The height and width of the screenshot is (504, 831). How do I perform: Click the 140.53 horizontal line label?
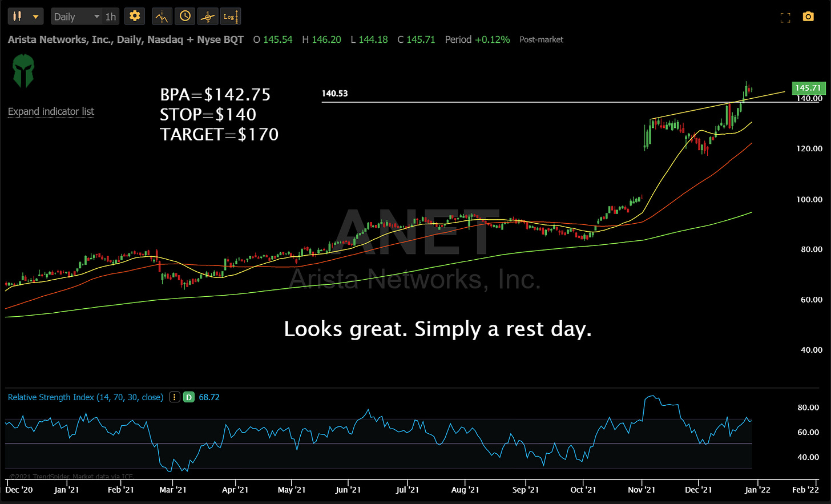(x=334, y=94)
